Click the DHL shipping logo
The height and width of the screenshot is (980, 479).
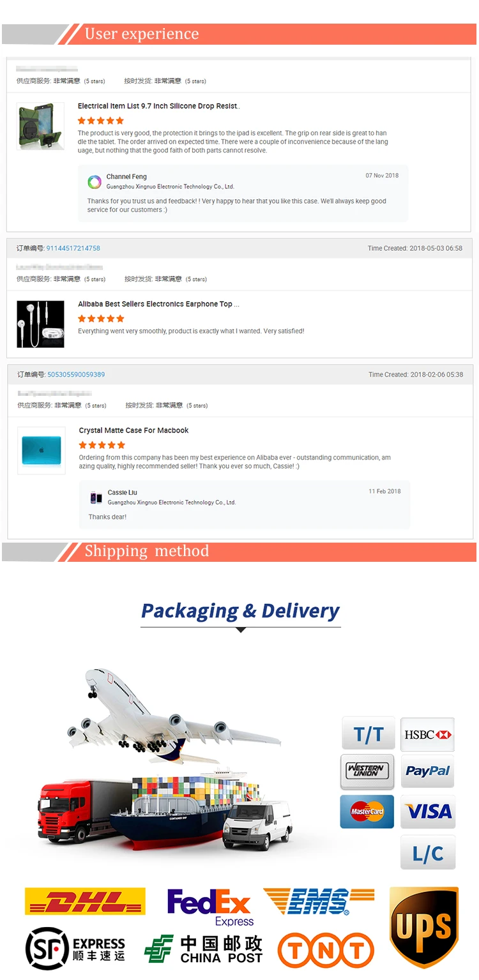[85, 901]
